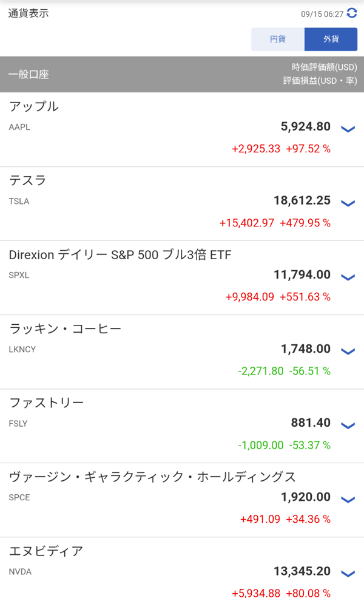Expand the アップル AAPL row chevron
364x598 pixels.
coord(348,129)
